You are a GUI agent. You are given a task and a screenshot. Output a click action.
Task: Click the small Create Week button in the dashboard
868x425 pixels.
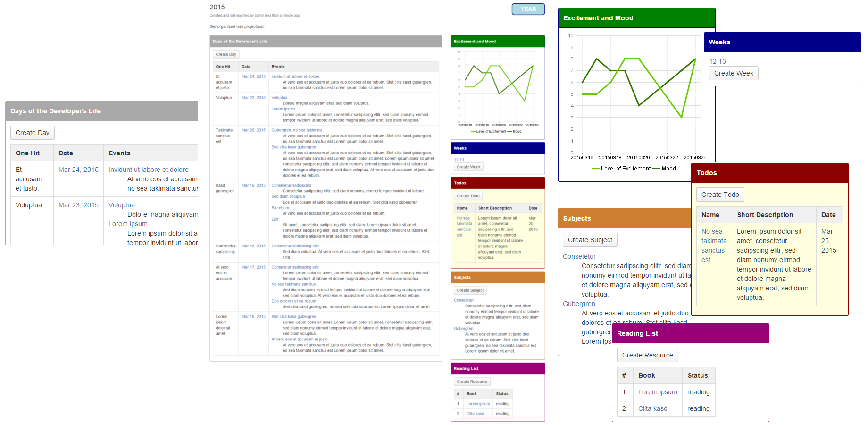[x=468, y=167]
